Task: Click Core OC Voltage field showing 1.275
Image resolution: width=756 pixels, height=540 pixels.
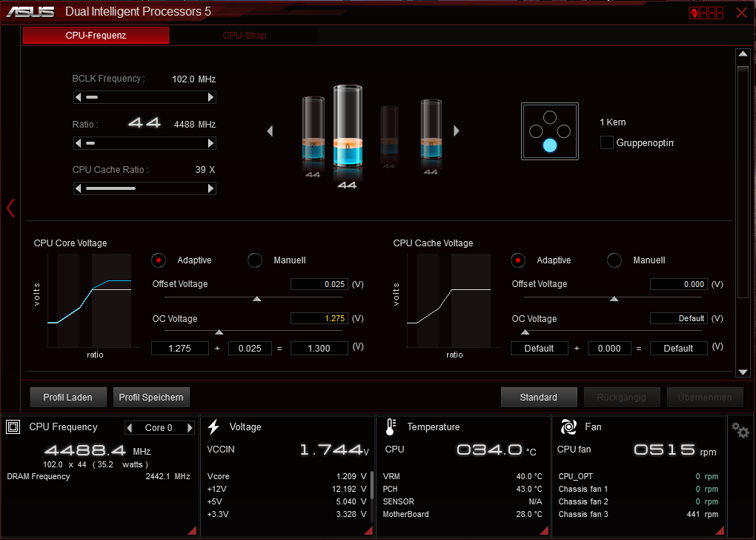Action: pyautogui.click(x=319, y=318)
